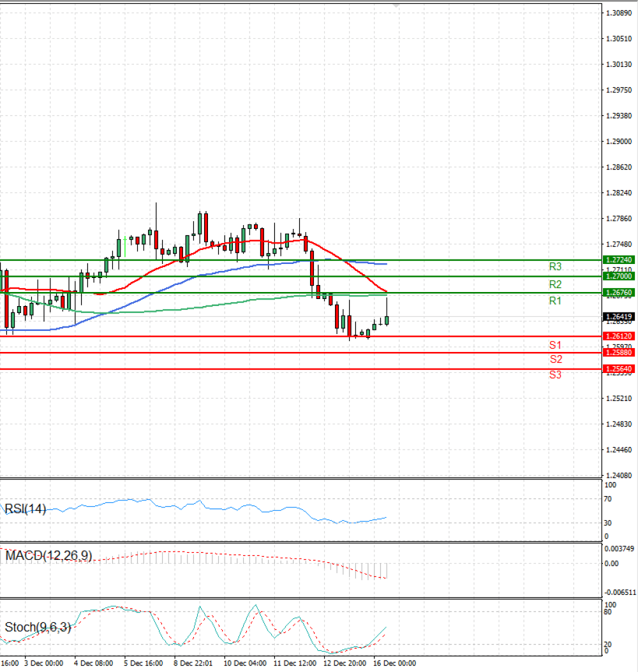Screen dimensions: 638x672
Task: Click the S3 support label
Action: coord(555,374)
